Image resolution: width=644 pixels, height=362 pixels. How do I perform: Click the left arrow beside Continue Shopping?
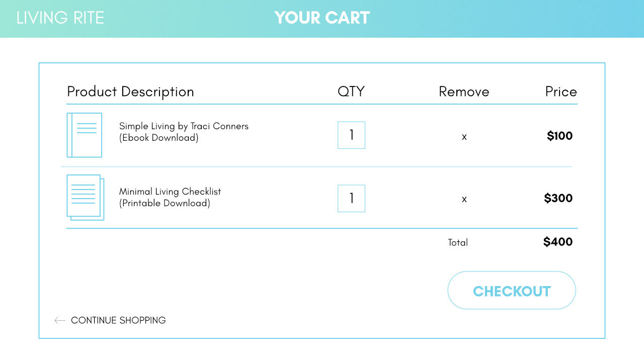point(60,320)
